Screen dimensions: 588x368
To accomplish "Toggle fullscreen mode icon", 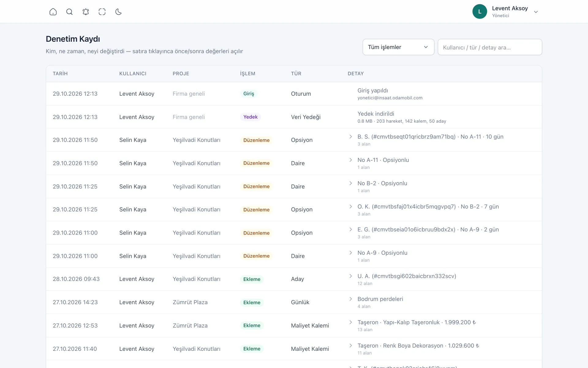I will (x=102, y=12).
